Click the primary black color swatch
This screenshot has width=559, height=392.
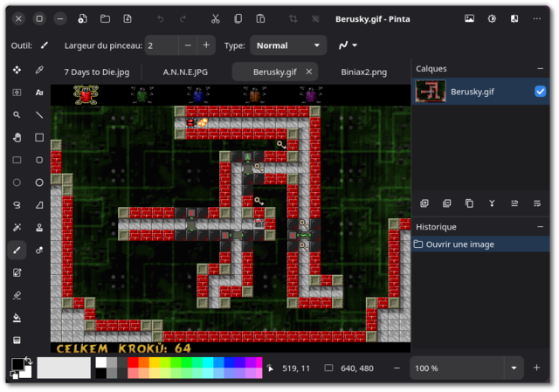17,364
